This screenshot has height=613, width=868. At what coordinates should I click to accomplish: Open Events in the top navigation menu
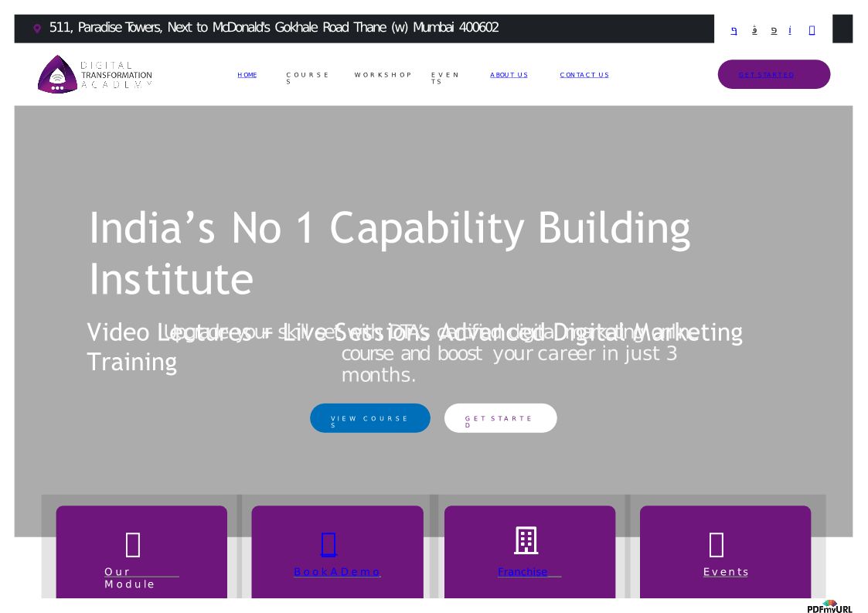coord(444,78)
